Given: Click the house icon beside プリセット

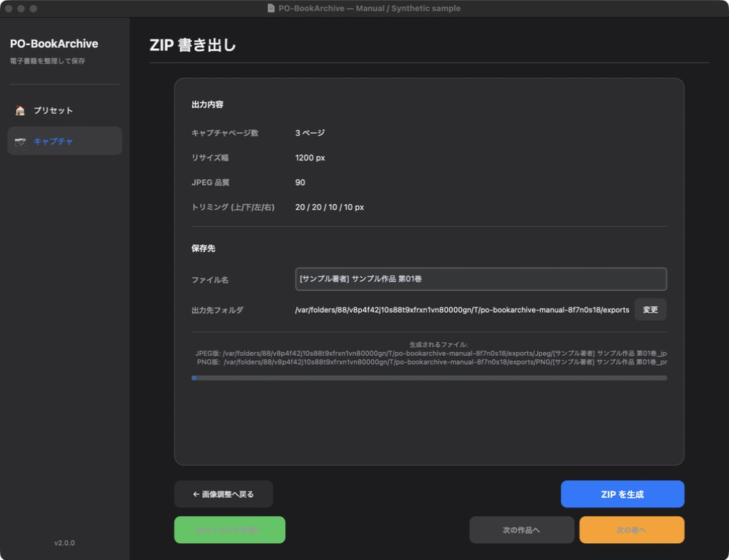Looking at the screenshot, I should point(20,111).
